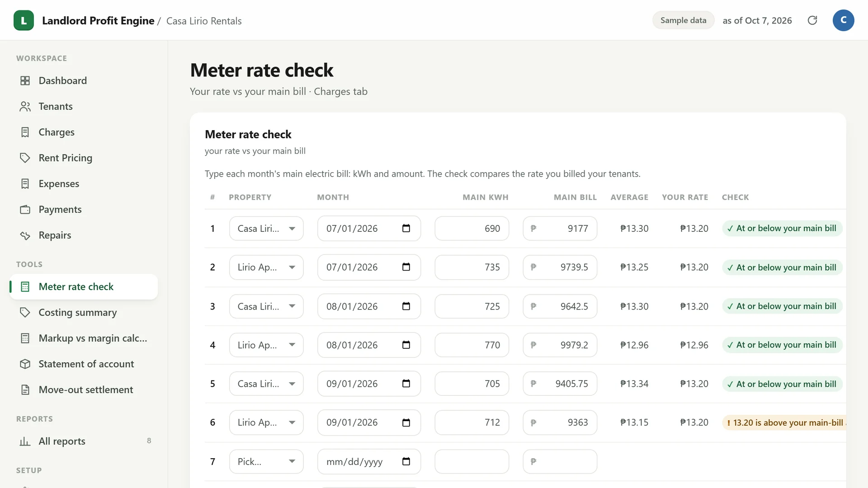Click row 6 above main-bill warning badge

(x=784, y=422)
